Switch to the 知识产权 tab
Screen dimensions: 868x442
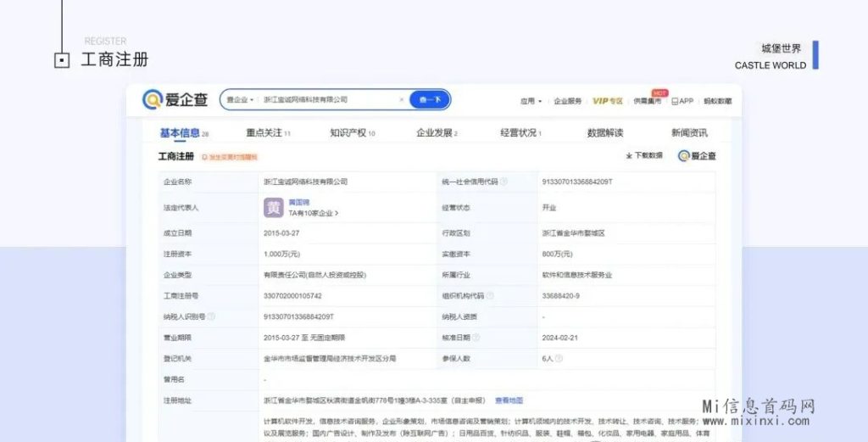click(x=352, y=133)
